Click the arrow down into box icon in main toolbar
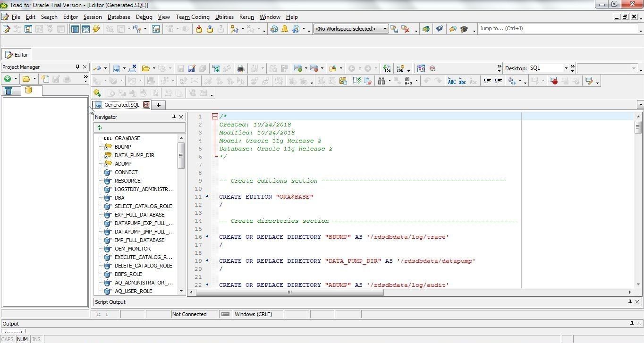The width and height of the screenshot is (644, 343). [x=199, y=29]
